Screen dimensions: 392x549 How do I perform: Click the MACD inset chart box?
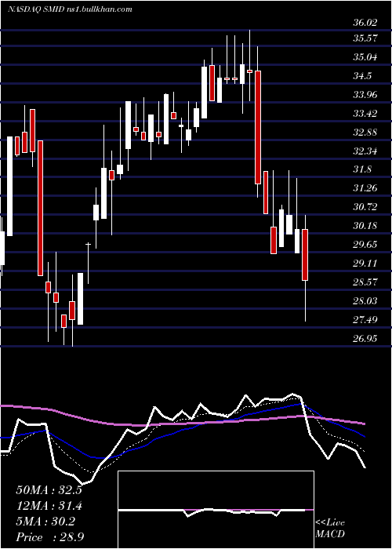(216, 510)
